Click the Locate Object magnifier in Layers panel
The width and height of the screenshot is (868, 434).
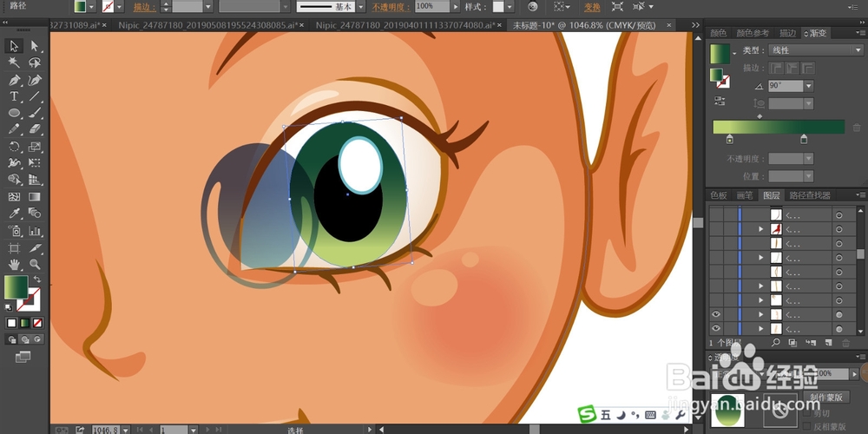[x=775, y=343]
